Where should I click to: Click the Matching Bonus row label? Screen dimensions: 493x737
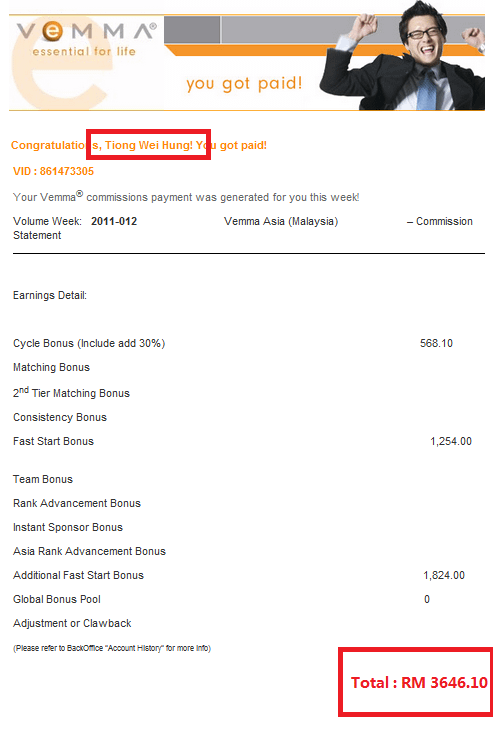51,367
